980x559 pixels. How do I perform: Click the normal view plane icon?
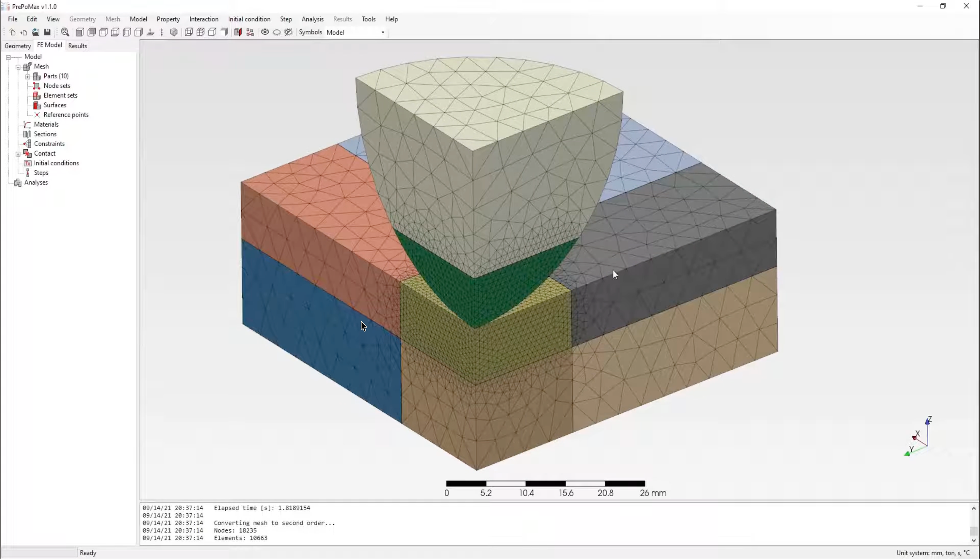(150, 32)
